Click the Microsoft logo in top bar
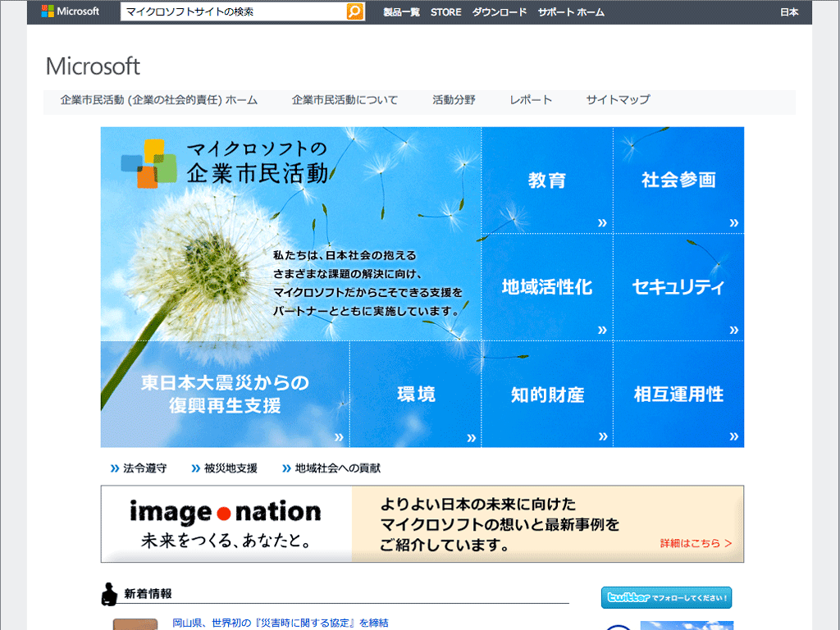The height and width of the screenshot is (630, 840). pos(71,11)
